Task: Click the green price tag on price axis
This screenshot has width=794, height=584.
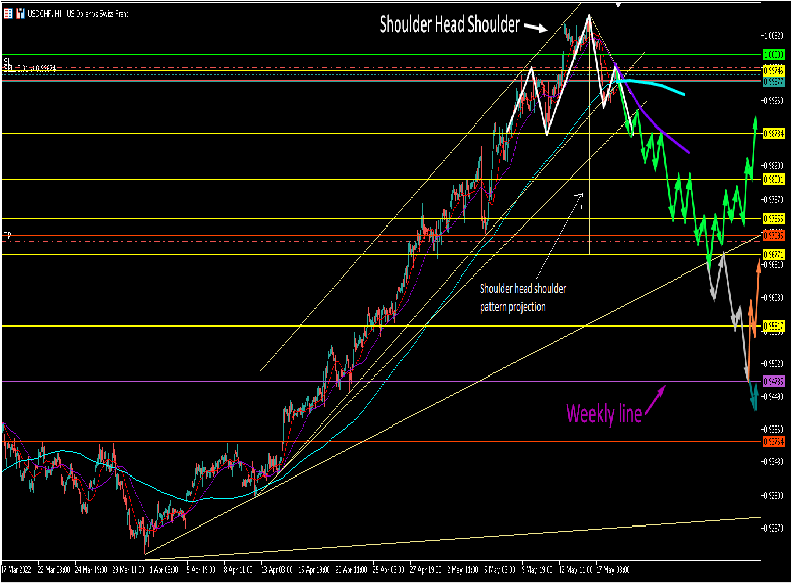Action: click(x=773, y=55)
